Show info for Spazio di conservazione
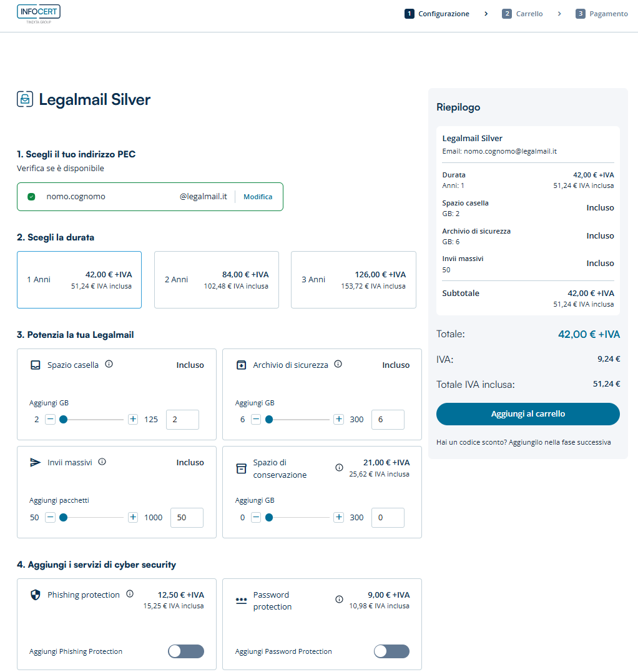Viewport: 638px width, 672px height. point(339,467)
